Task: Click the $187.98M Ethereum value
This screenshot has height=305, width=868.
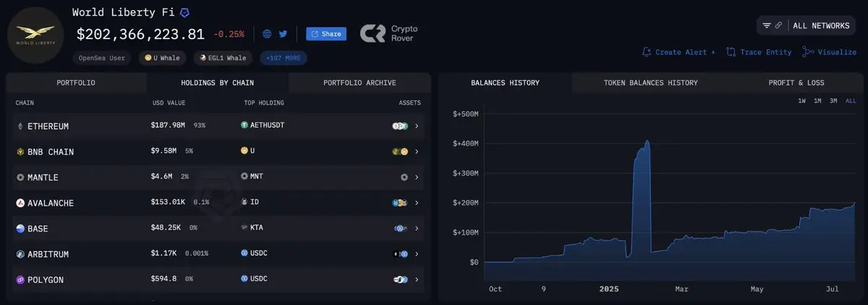Action: click(x=168, y=125)
